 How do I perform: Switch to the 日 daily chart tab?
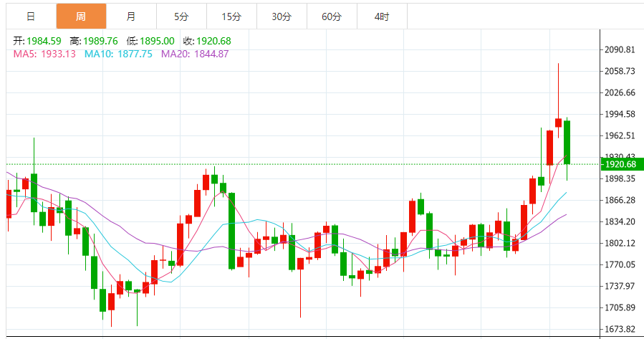point(30,16)
